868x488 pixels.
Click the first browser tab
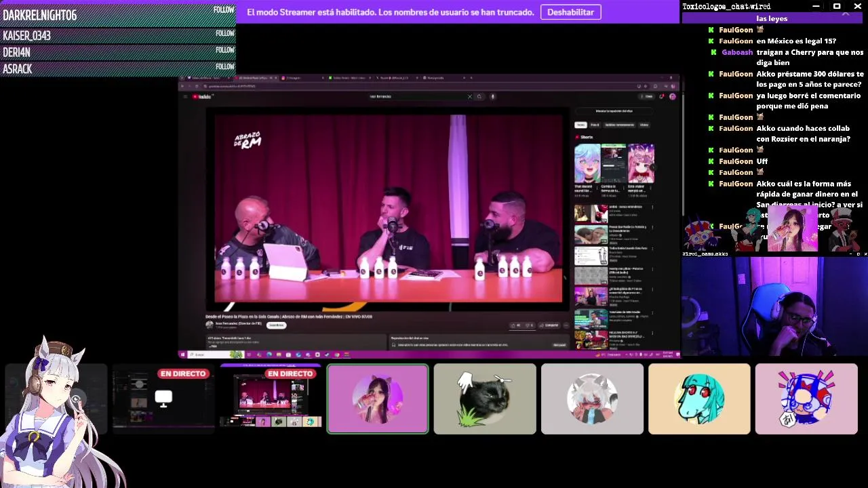[208, 78]
